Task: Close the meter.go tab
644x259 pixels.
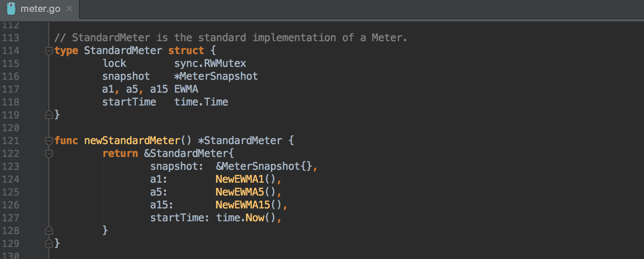Action: [69, 9]
